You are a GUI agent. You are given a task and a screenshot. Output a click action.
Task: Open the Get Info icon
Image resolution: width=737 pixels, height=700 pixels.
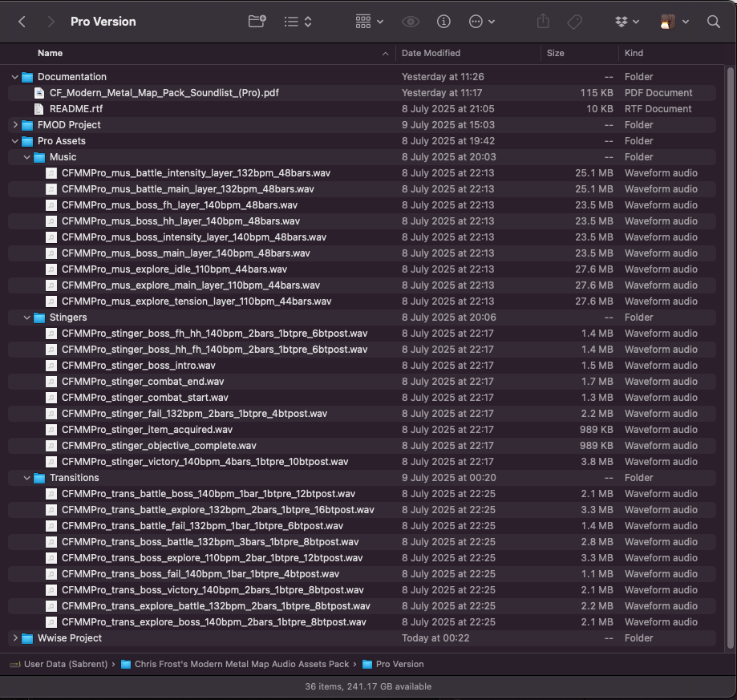[443, 22]
